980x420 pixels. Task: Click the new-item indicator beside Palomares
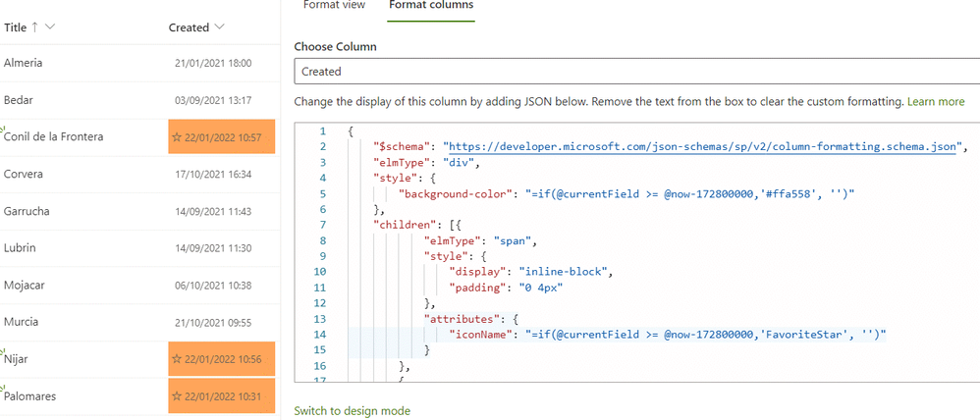[x=3, y=389]
